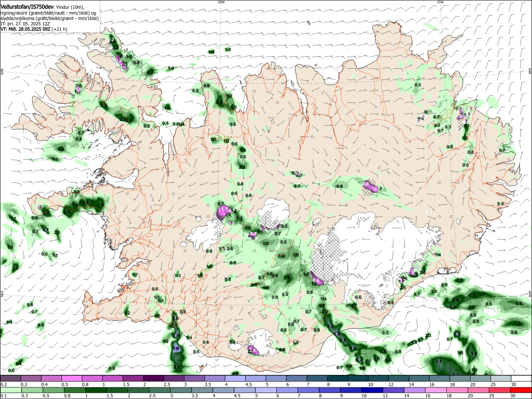The image size is (532, 399).
Task: Click the 6.0 precipitation value on the map
Action: click(337, 334)
